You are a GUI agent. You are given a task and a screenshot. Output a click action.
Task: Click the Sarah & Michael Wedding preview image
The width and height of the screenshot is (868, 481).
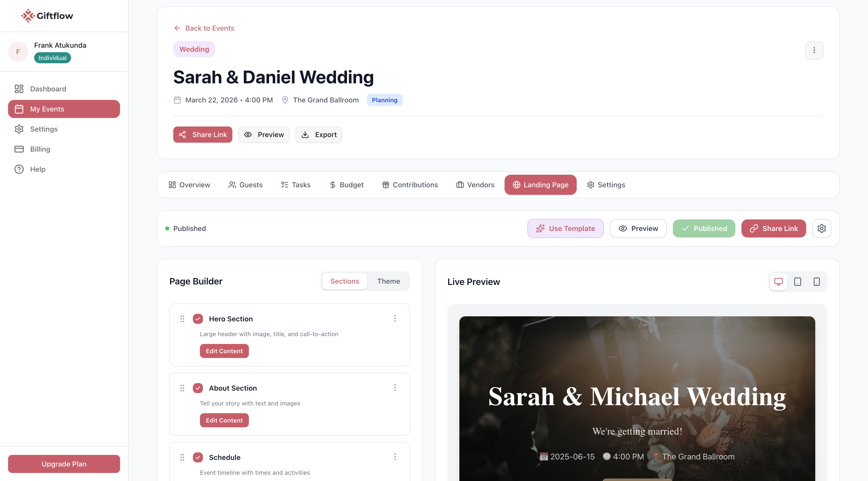637,397
